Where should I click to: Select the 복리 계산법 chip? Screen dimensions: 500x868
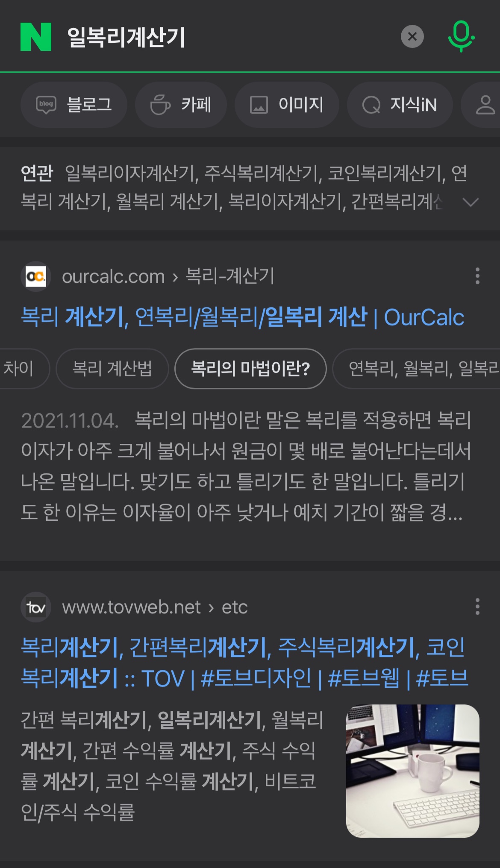click(112, 368)
